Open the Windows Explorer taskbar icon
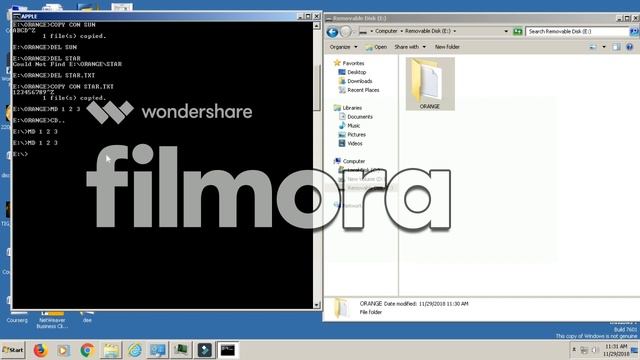 (111, 350)
